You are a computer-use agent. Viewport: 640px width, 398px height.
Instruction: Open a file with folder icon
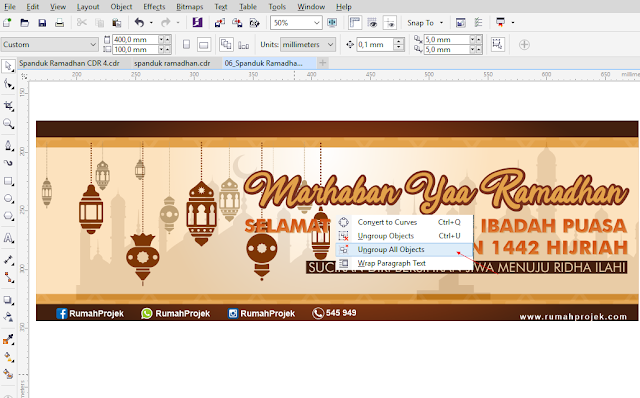[x=24, y=23]
